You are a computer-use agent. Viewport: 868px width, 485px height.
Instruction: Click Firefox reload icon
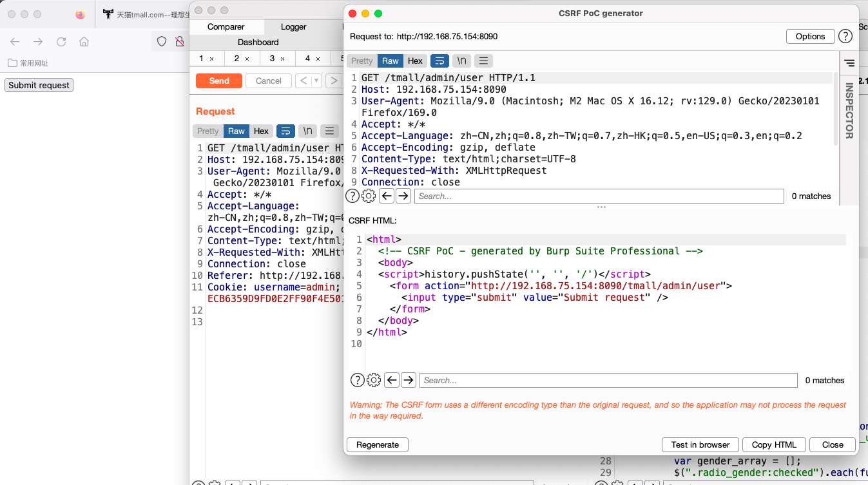pyautogui.click(x=61, y=41)
